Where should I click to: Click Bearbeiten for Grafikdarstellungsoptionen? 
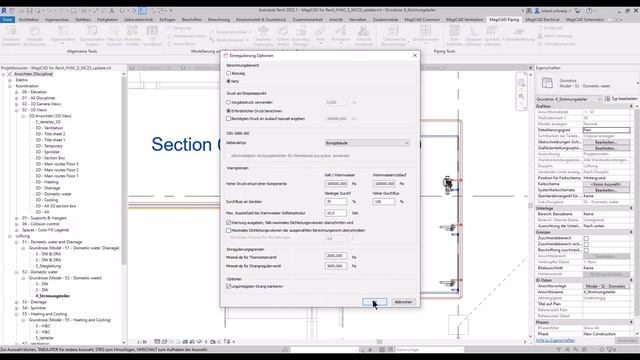606,148
